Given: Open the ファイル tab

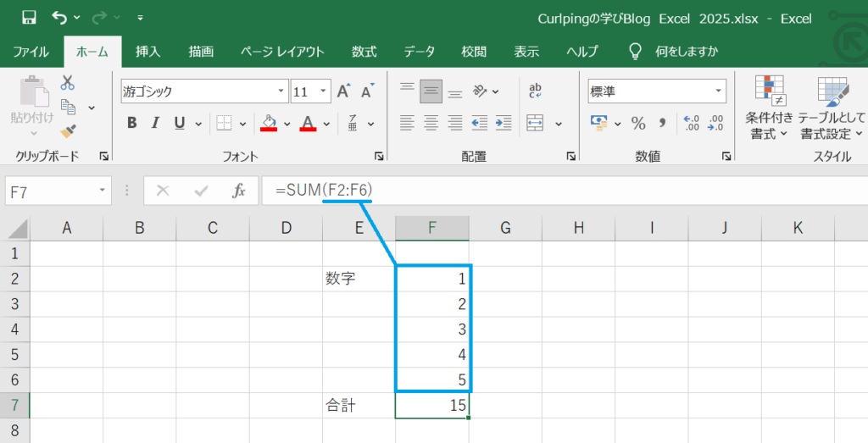Looking at the screenshot, I should [x=31, y=52].
